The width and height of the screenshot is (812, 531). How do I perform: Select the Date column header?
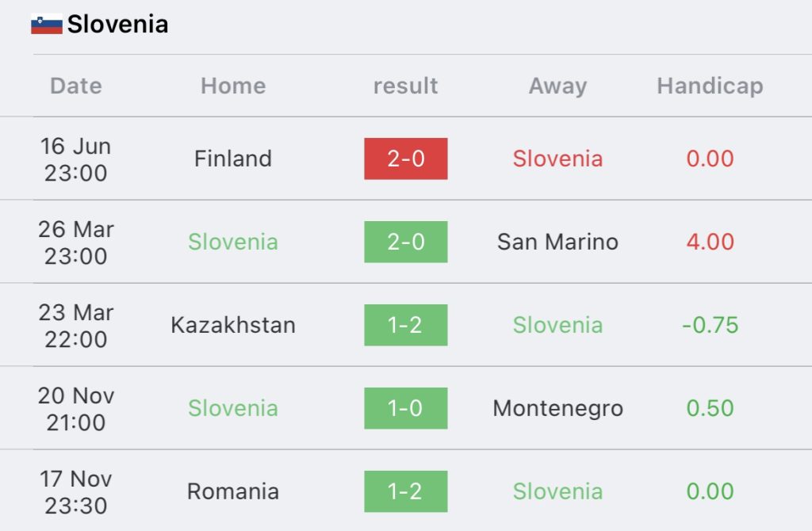point(76,86)
